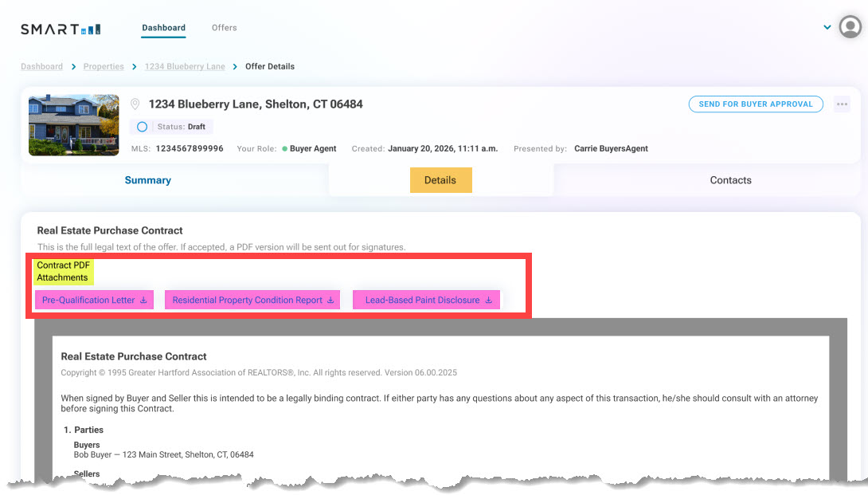Click the Offer Details breadcrumb text
Viewport: 868px width, 495px height.
click(x=270, y=66)
